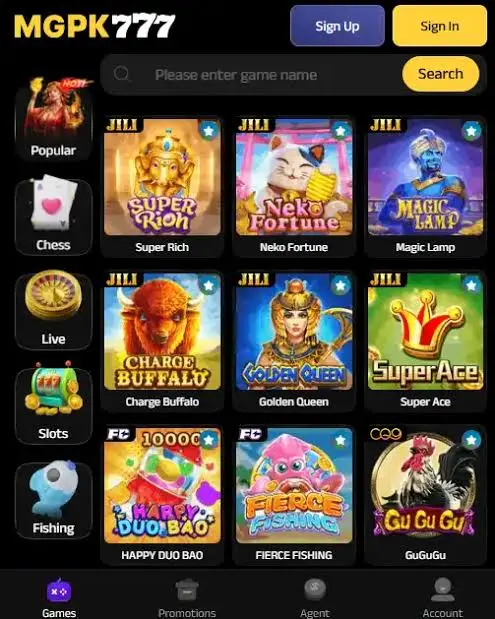Image resolution: width=495 pixels, height=619 pixels.
Task: Open the Fishing games category
Action: pos(54,499)
